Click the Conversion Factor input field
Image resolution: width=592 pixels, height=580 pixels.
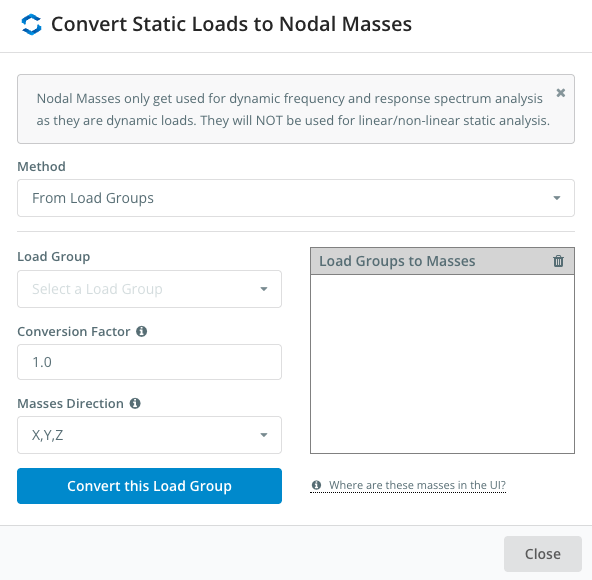[x=150, y=362]
